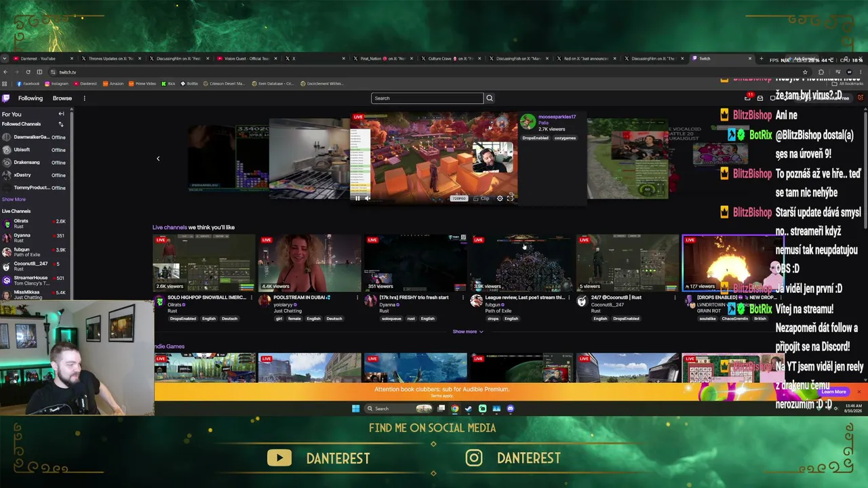Click the DropsEnabled tag on featured stream

pos(535,138)
